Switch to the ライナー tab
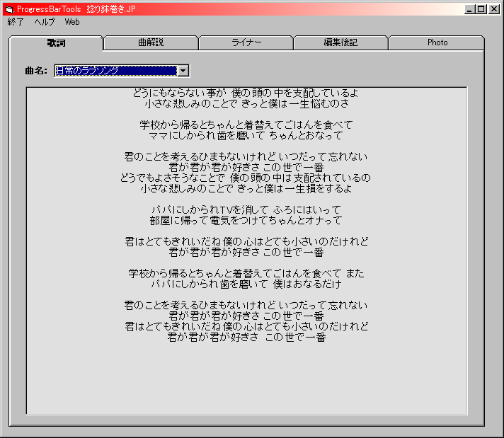504x438 pixels. click(246, 42)
